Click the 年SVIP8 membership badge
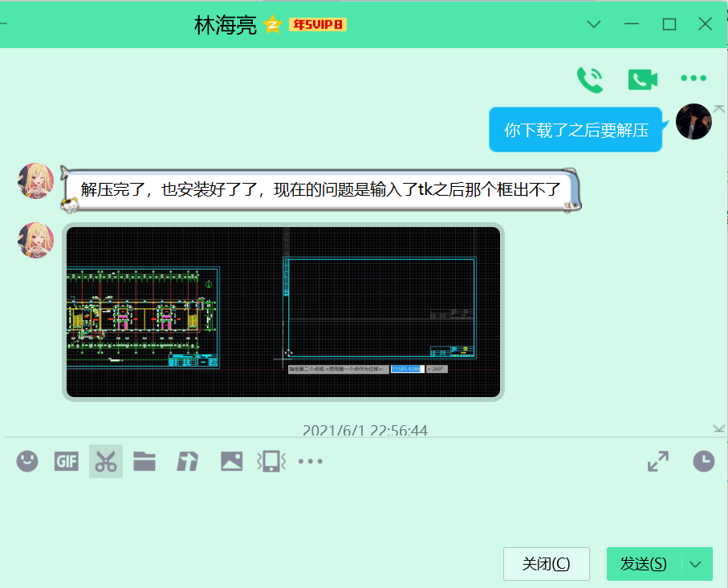This screenshot has height=588, width=728. [x=317, y=25]
